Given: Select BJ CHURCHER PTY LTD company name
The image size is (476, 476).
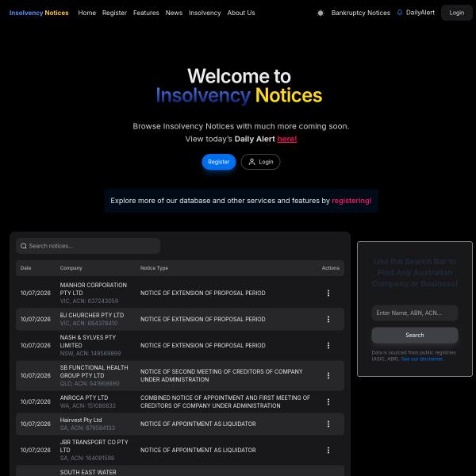Looking at the screenshot, I should coord(92,315).
